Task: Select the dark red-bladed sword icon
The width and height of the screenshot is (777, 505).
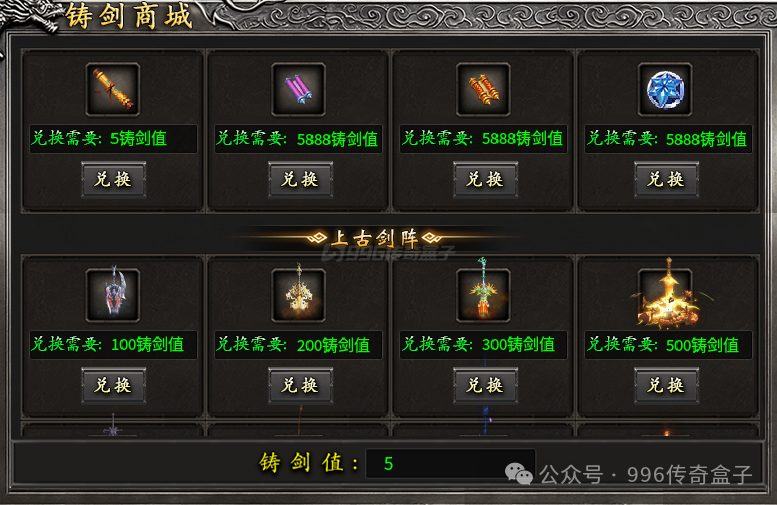Action: click(x=112, y=295)
